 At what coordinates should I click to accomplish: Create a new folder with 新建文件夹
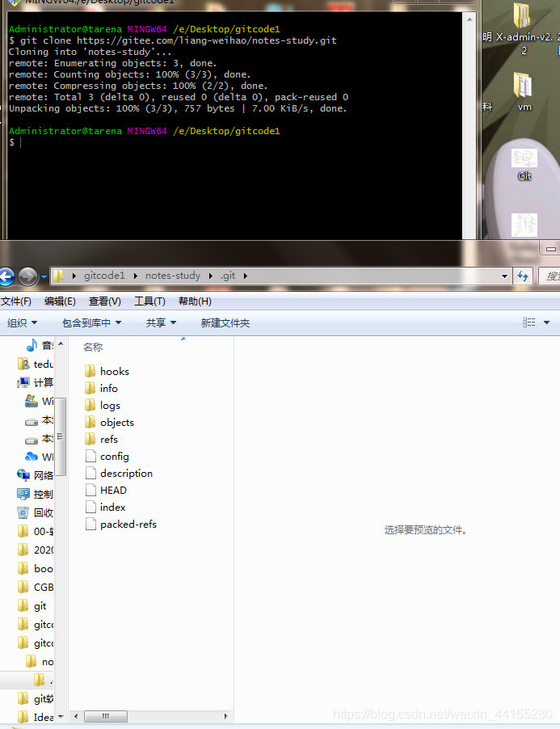[225, 322]
